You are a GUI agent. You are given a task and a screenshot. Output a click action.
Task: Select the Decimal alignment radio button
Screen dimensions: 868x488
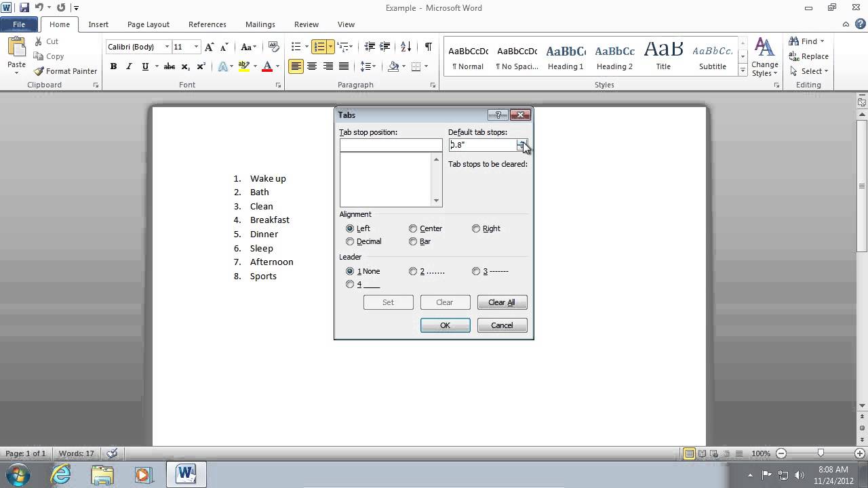[350, 241]
